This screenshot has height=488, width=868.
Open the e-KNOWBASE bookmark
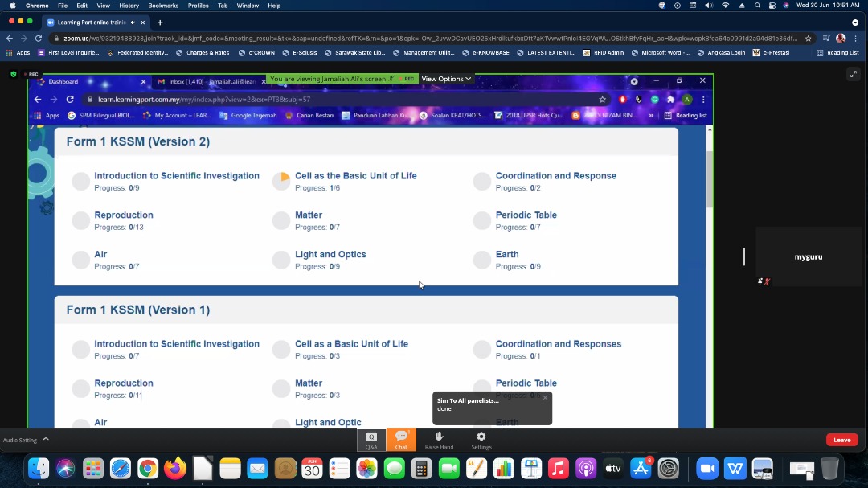tap(485, 52)
